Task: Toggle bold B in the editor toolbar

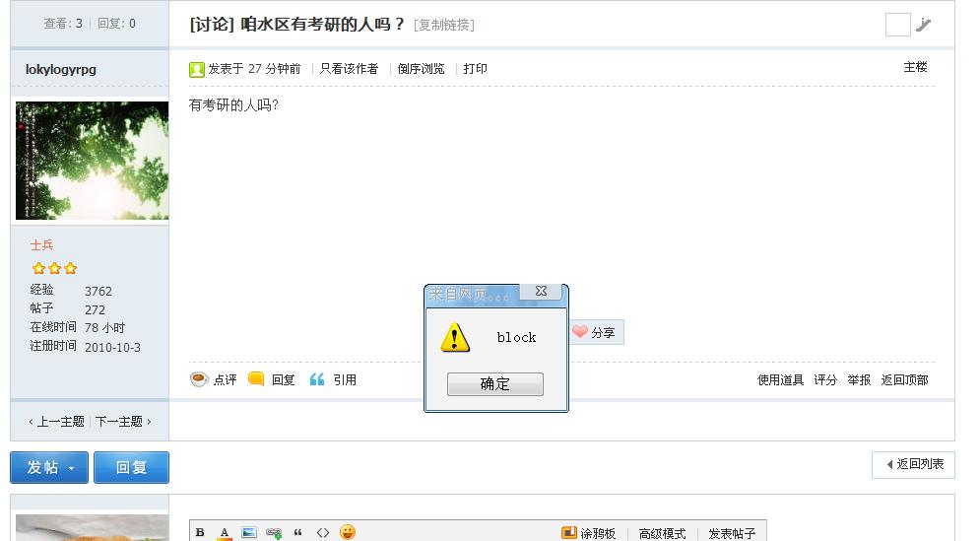Action: coord(200,532)
